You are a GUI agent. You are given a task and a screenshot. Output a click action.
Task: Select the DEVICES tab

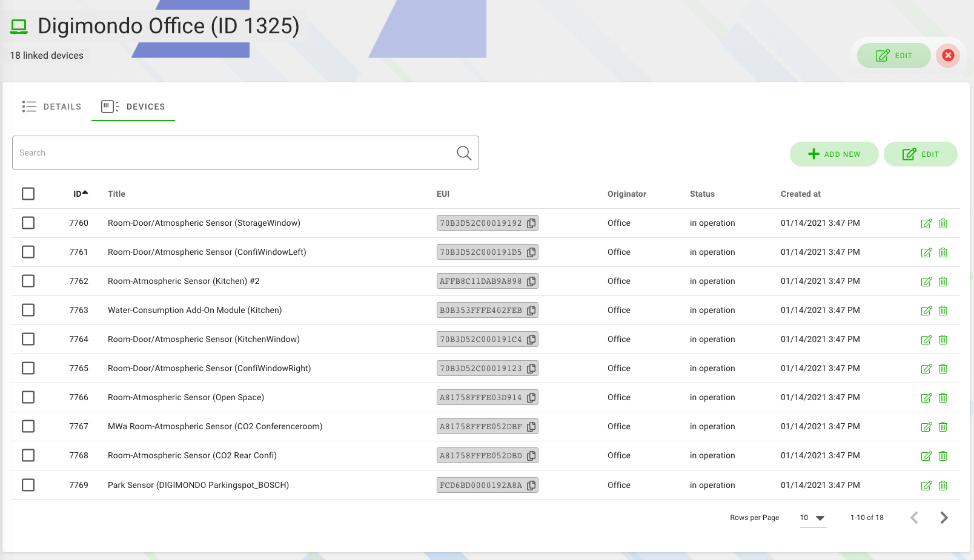pos(145,107)
